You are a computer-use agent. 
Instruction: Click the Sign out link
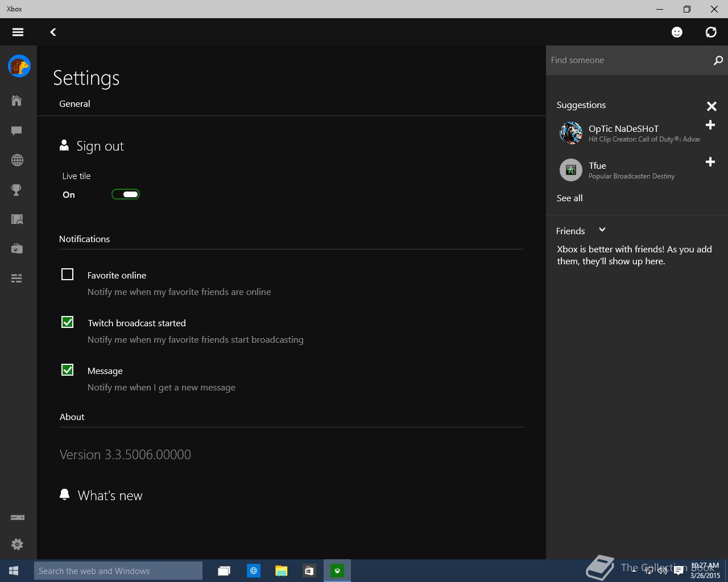point(100,146)
